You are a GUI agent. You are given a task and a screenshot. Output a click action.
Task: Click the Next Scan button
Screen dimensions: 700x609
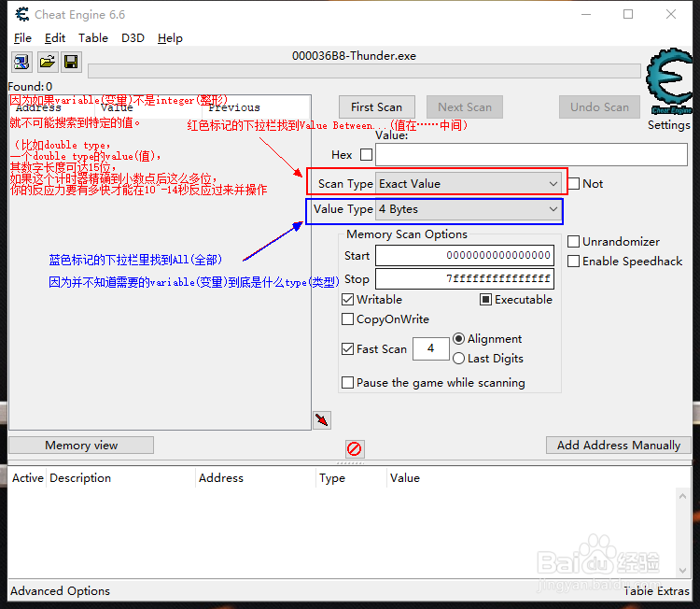pyautogui.click(x=465, y=107)
